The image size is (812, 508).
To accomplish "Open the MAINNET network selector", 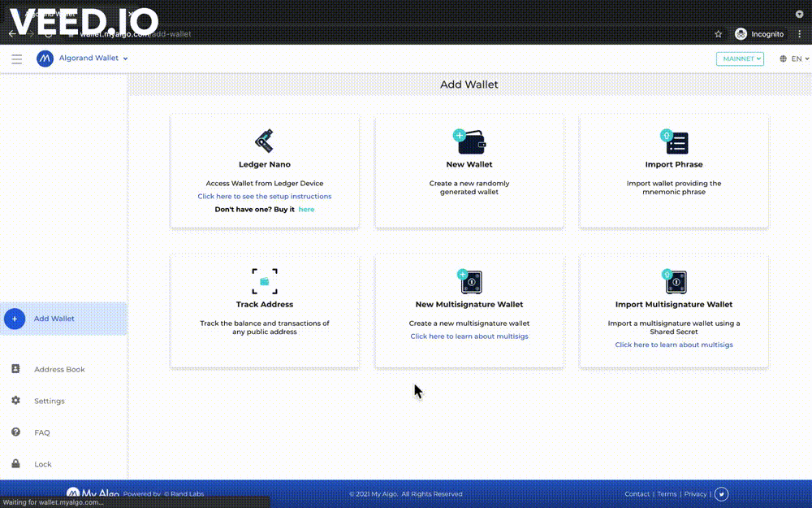I will (740, 59).
